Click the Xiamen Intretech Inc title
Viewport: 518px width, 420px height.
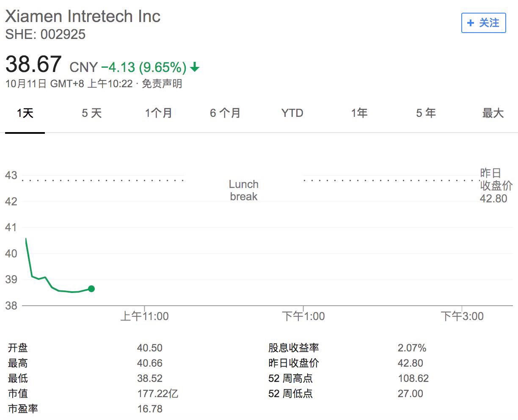click(x=83, y=17)
